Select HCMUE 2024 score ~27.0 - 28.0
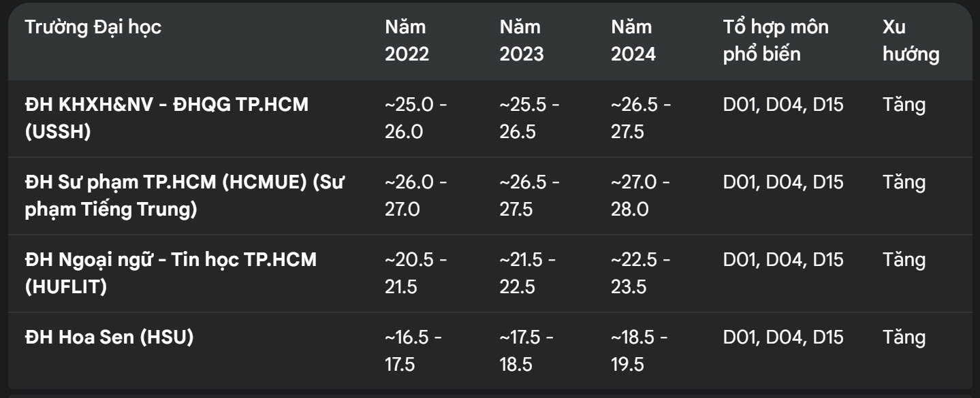 pos(641,196)
